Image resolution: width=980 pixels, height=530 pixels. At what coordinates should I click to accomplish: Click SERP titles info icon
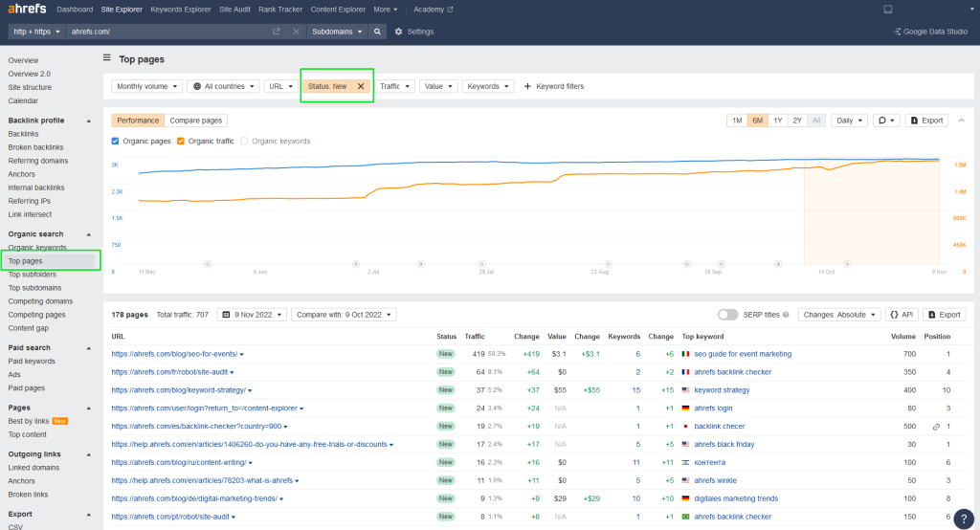[786, 315]
